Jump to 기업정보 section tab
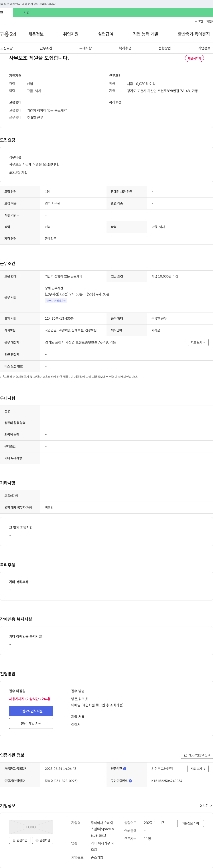The height and width of the screenshot is (868, 213). point(204,48)
